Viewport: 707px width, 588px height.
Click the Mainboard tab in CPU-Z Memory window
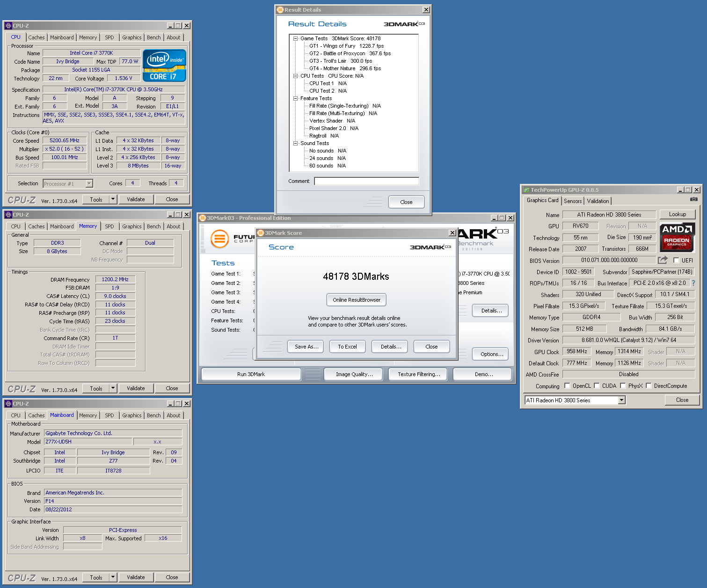point(62,226)
